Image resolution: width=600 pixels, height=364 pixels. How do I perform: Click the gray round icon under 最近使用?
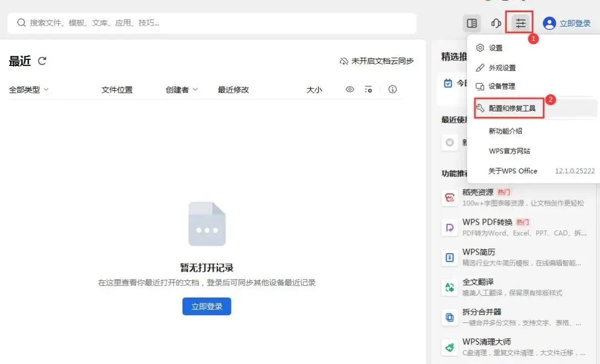449,143
